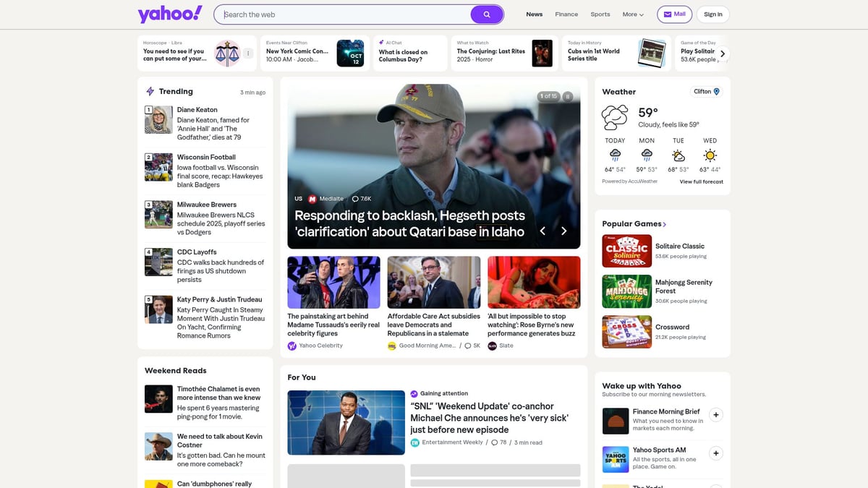Click the AI Chat sparkle icon card
Image resolution: width=868 pixels, height=488 pixels.
(x=381, y=43)
